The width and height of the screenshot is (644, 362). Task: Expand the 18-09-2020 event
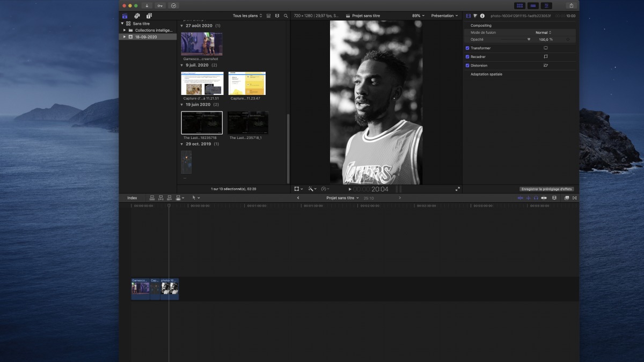(125, 37)
